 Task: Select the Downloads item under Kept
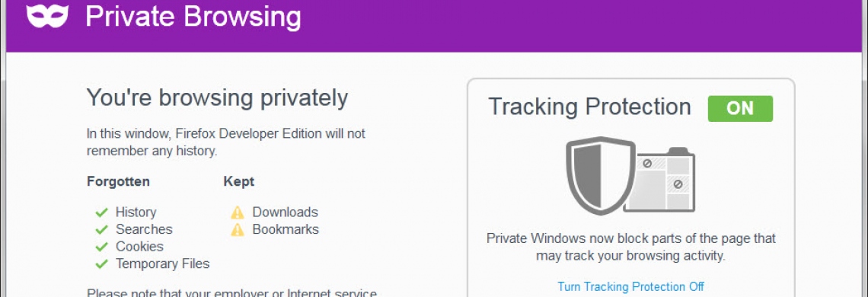tap(285, 212)
